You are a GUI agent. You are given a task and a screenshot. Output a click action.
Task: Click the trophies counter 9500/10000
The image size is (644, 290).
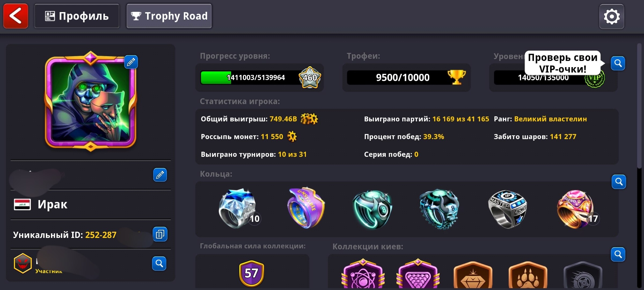point(406,78)
